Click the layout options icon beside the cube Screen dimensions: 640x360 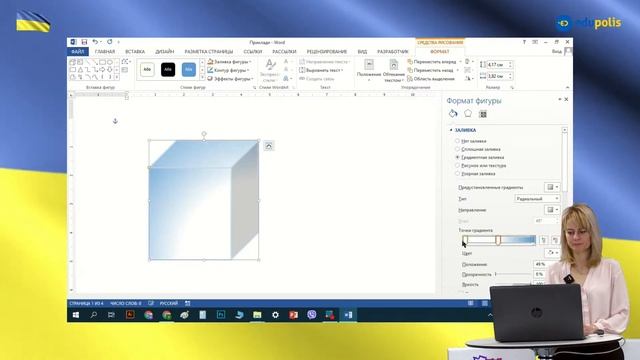tap(269, 146)
